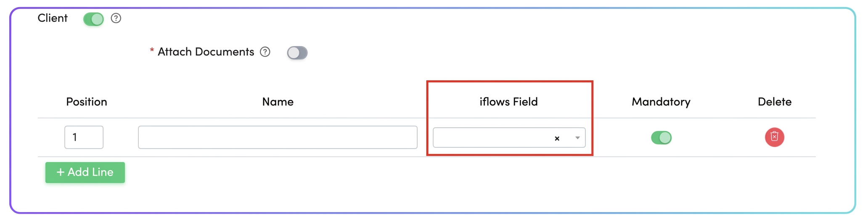Click the iflows Field column header
Viewport: 868px width, 215px height.
(x=509, y=102)
